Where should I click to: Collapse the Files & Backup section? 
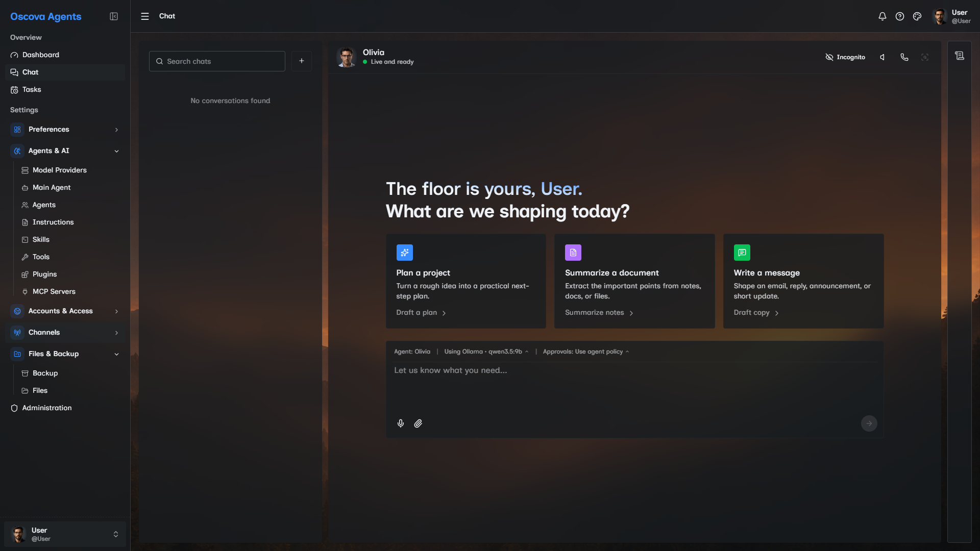65,354
